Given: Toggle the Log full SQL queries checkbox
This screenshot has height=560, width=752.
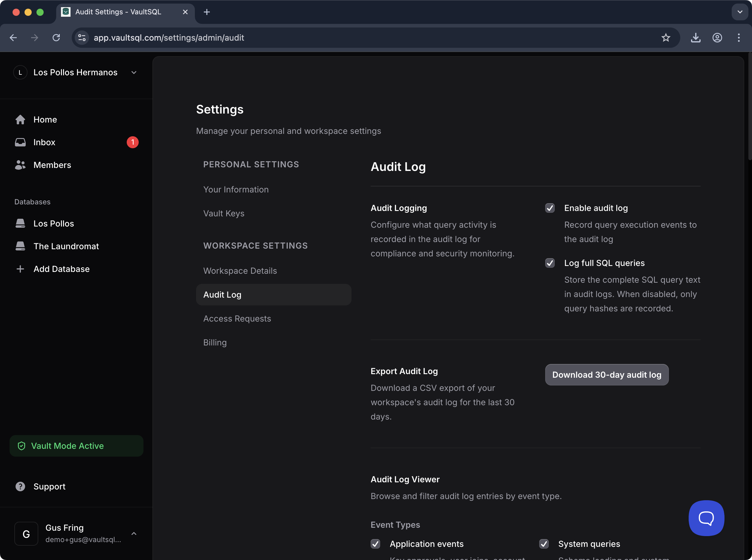Looking at the screenshot, I should tap(550, 263).
